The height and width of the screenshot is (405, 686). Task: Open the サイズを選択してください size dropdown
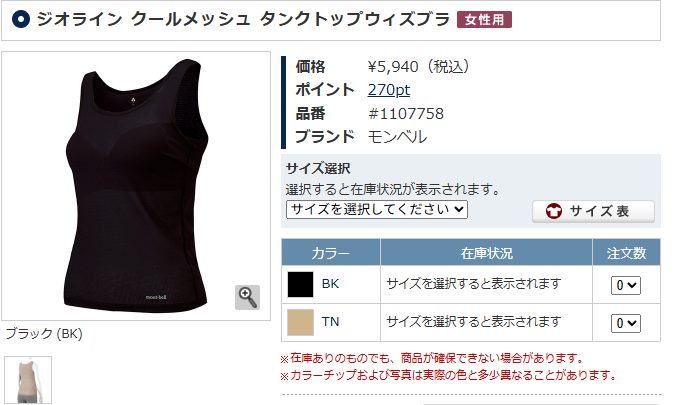[377, 209]
